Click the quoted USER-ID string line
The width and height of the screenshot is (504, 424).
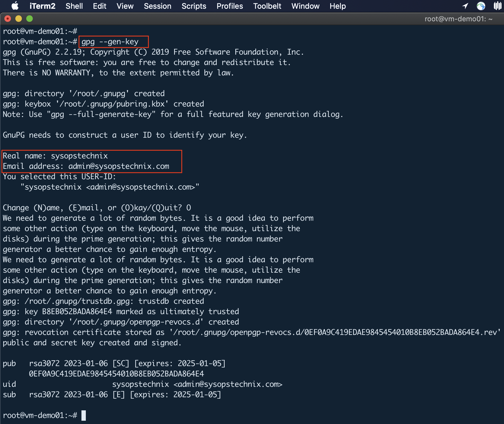pos(110,187)
